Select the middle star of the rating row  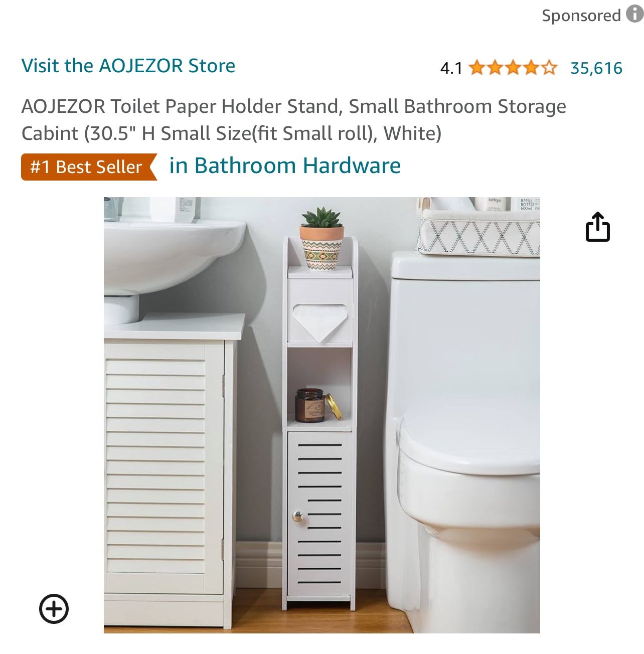(x=513, y=68)
